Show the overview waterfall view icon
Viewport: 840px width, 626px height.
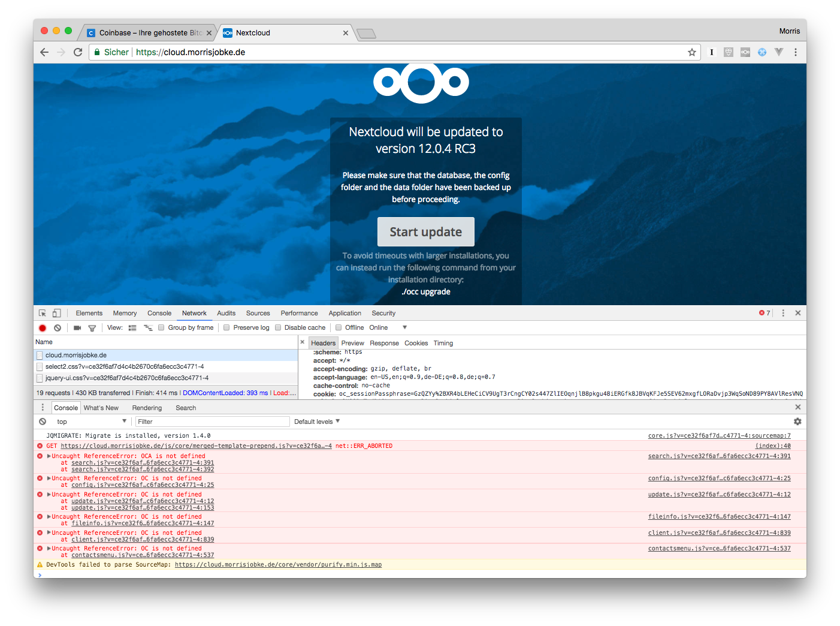148,328
